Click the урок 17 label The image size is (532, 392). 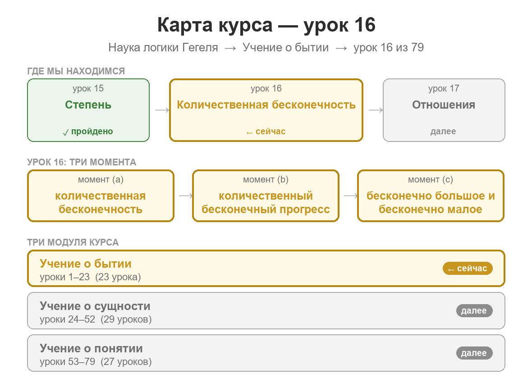coord(444,88)
